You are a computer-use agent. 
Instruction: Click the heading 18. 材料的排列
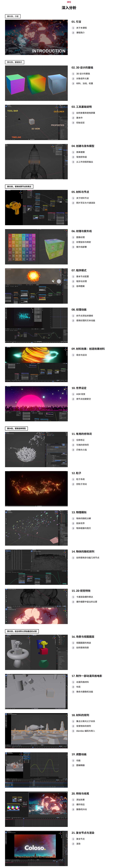point(80,715)
